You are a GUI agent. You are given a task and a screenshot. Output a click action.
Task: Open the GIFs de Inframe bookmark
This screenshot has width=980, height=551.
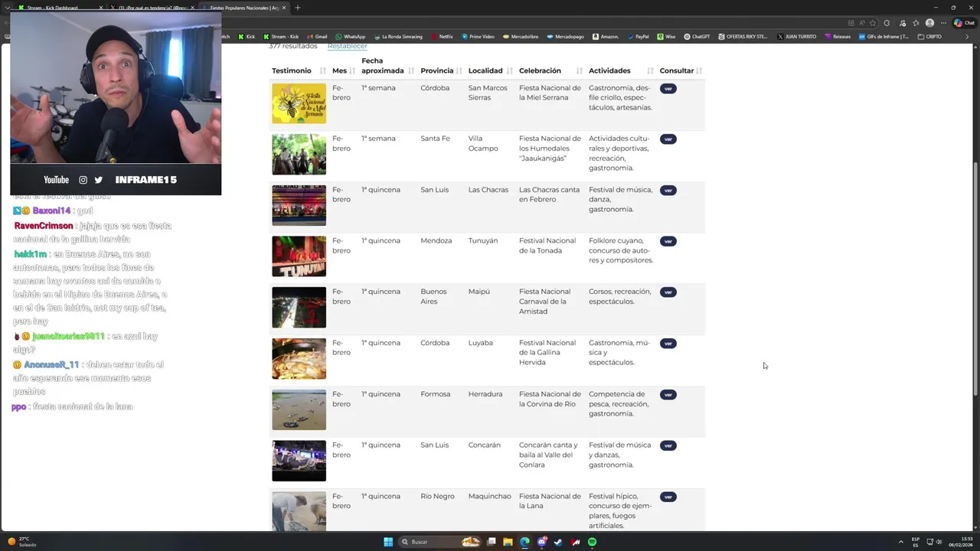pos(884,37)
